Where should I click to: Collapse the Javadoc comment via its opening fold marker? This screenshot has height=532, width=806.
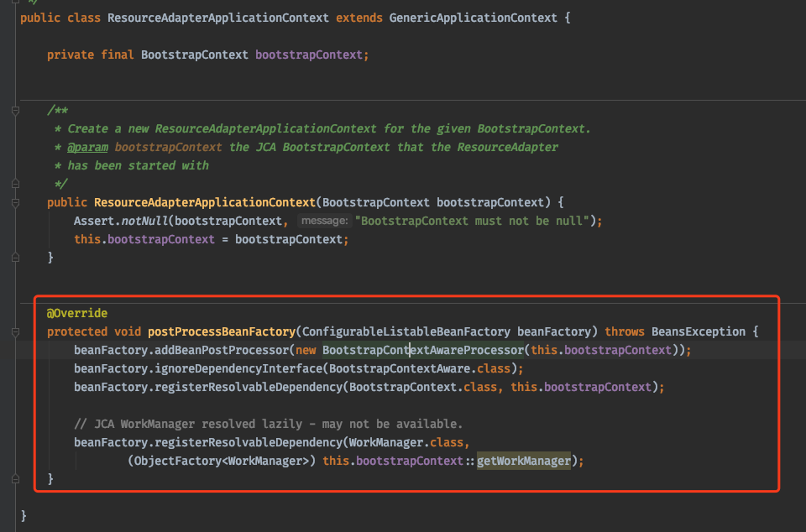(15, 110)
